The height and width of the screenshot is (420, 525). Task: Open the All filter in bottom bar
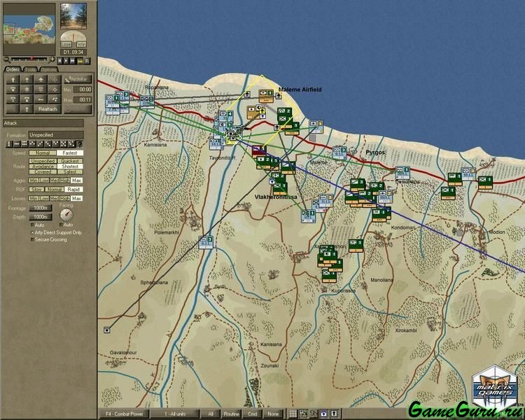pyautogui.click(x=211, y=414)
